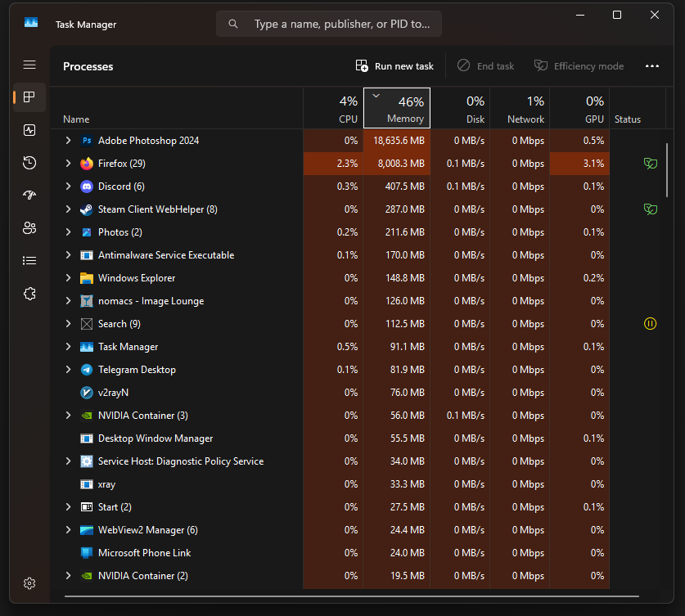The width and height of the screenshot is (685, 616).
Task: Focus the name, publisher, or PID search box
Action: point(329,24)
